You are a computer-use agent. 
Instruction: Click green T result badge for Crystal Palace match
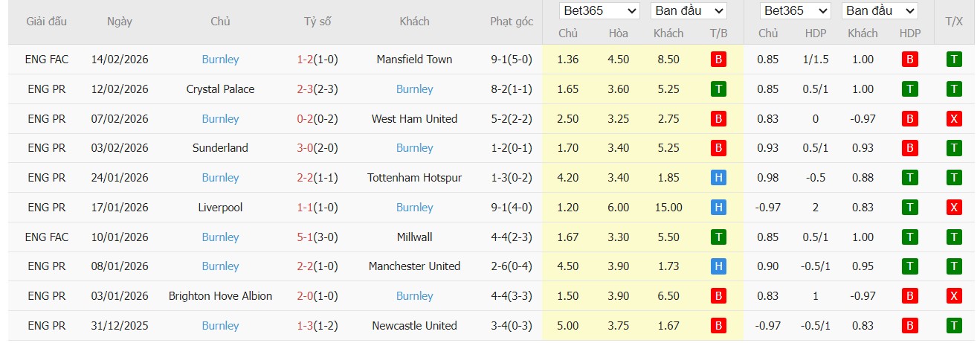pyautogui.click(x=718, y=89)
